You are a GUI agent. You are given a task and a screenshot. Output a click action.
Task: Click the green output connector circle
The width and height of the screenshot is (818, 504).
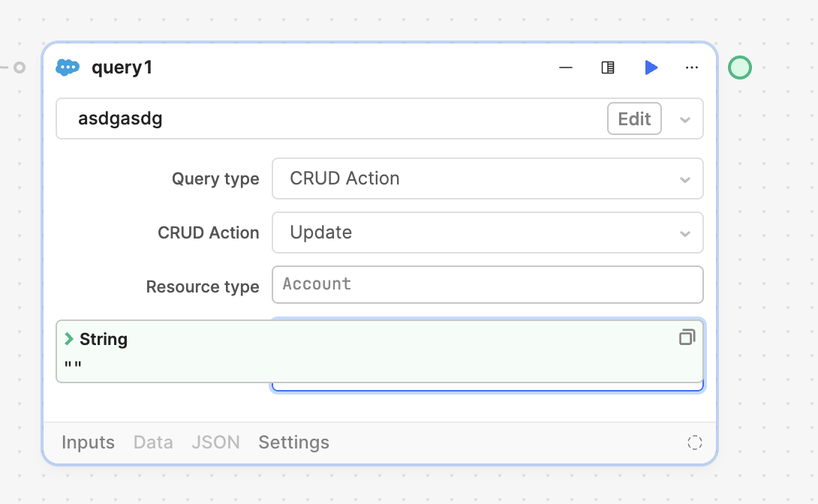coord(739,67)
